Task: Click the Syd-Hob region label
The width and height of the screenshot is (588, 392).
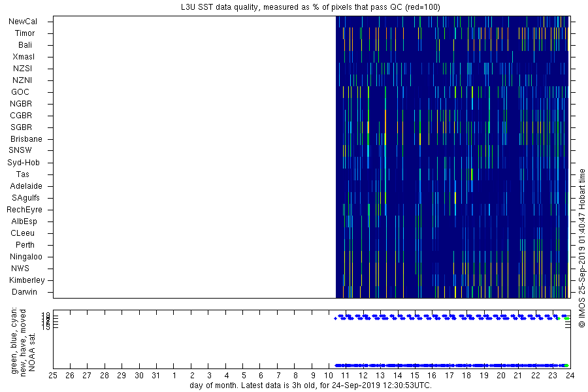Action: [24, 163]
